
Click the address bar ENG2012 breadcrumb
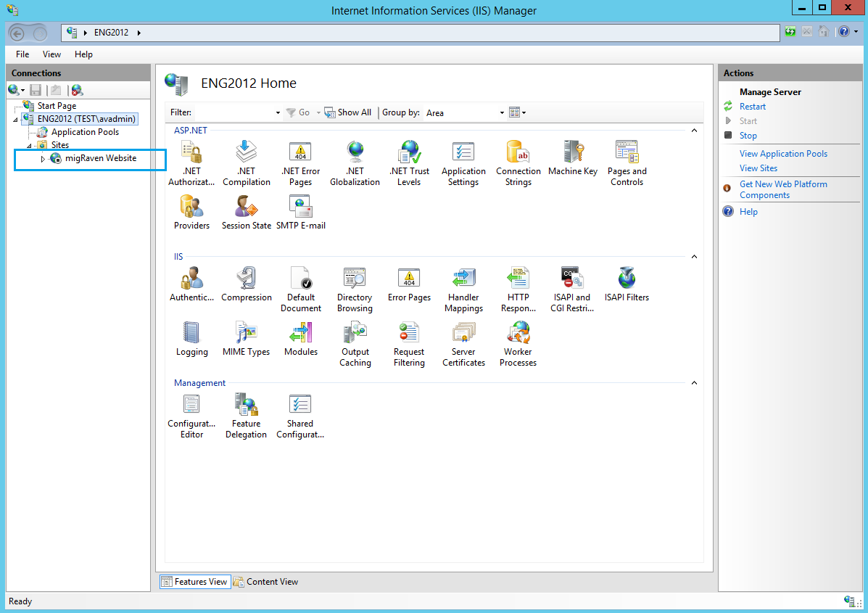111,33
